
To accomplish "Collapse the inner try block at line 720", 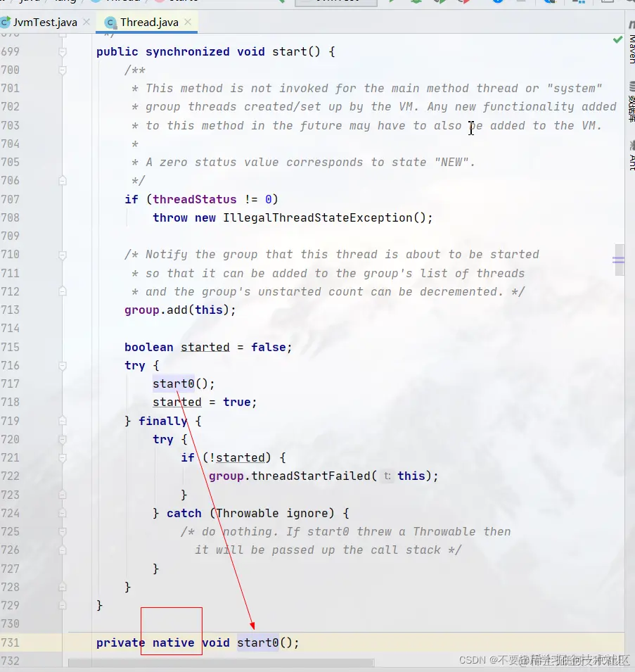I will click(63, 439).
